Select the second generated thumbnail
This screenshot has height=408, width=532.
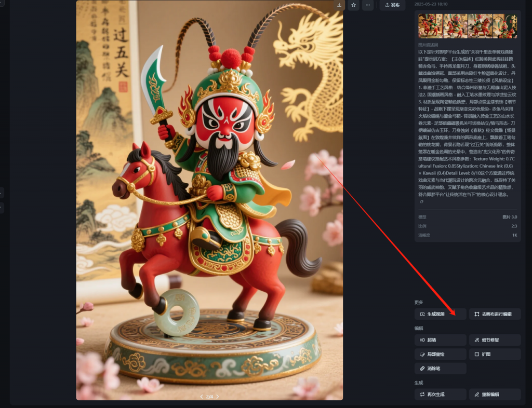[x=455, y=26]
